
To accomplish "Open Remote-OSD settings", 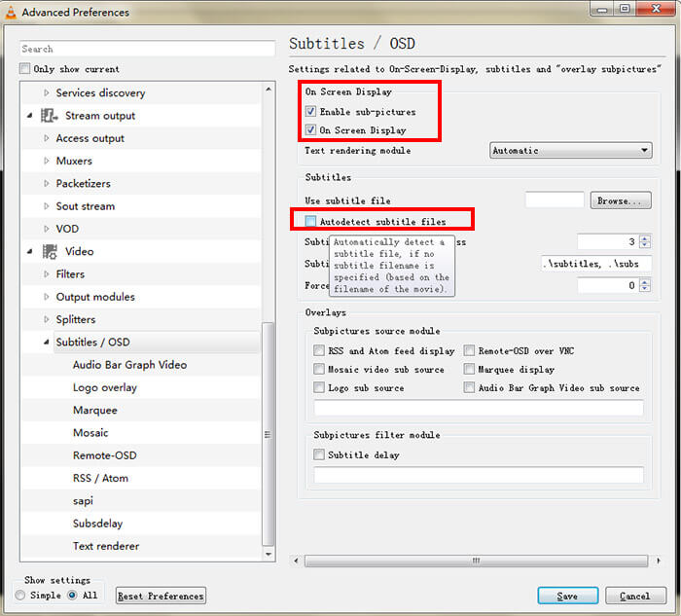I will click(x=105, y=455).
